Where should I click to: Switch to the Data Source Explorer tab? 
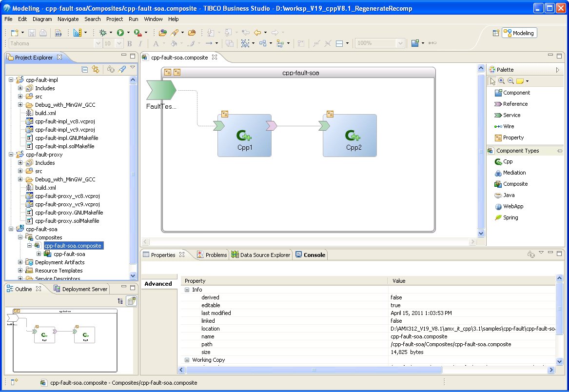tap(260, 255)
